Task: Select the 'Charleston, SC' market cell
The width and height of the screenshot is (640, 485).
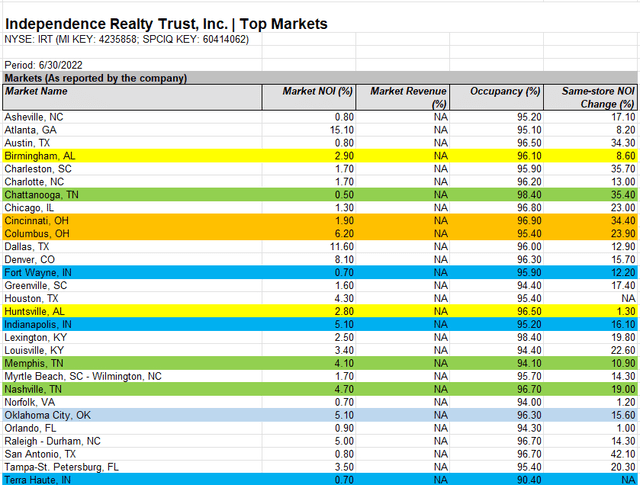Action: [x=132, y=169]
